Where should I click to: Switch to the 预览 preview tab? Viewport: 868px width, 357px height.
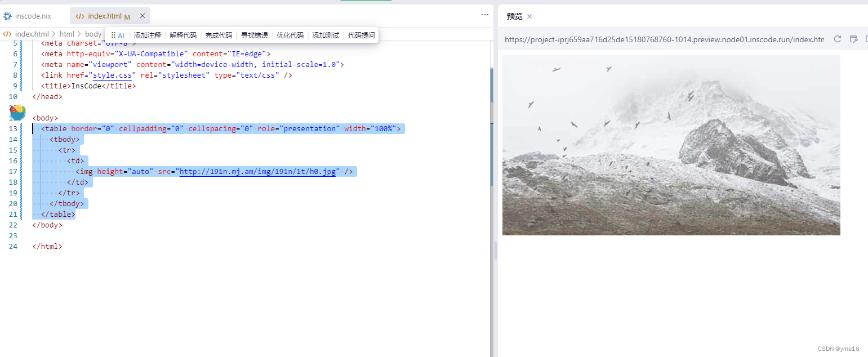[515, 16]
